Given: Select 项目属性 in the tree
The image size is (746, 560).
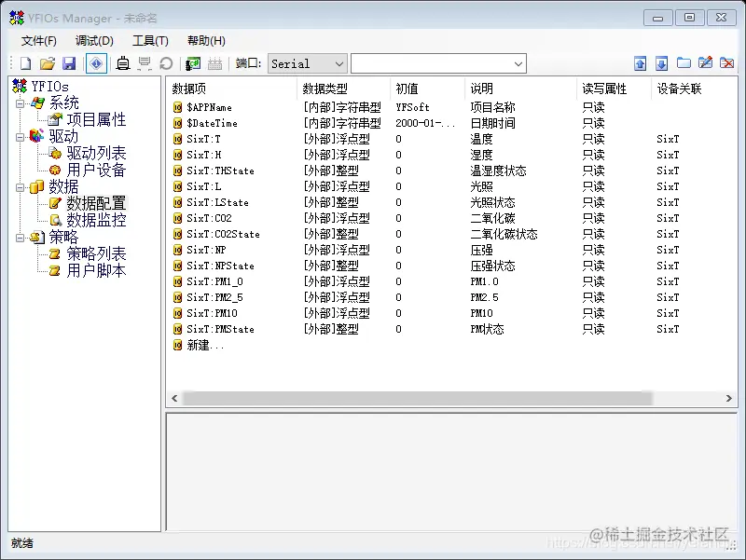Looking at the screenshot, I should (96, 120).
